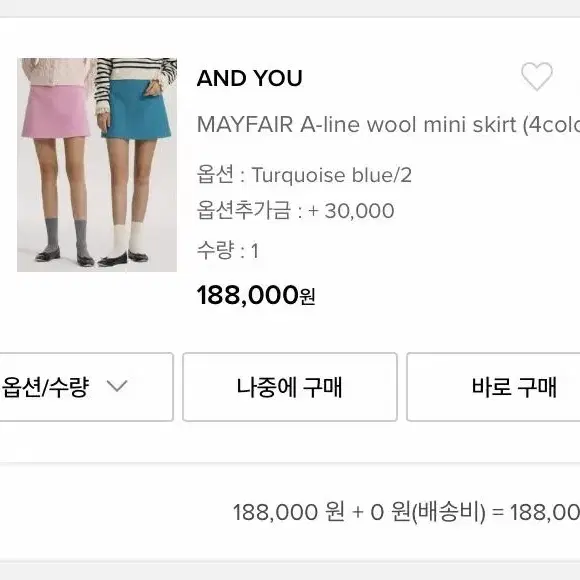Click the 바로 구매 button
The height and width of the screenshot is (580, 580).
[493, 387]
